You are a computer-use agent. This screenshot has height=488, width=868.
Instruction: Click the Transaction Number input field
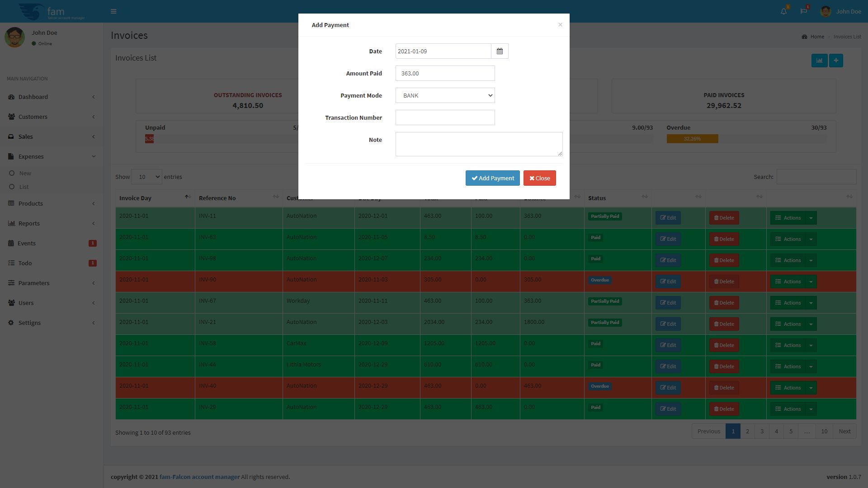coord(445,117)
